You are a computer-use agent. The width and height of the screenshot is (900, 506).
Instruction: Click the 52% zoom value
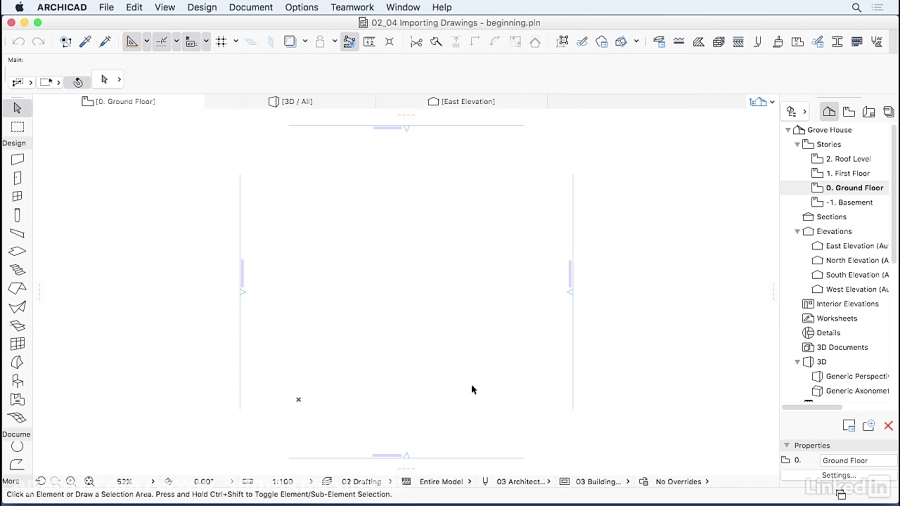pyautogui.click(x=125, y=481)
